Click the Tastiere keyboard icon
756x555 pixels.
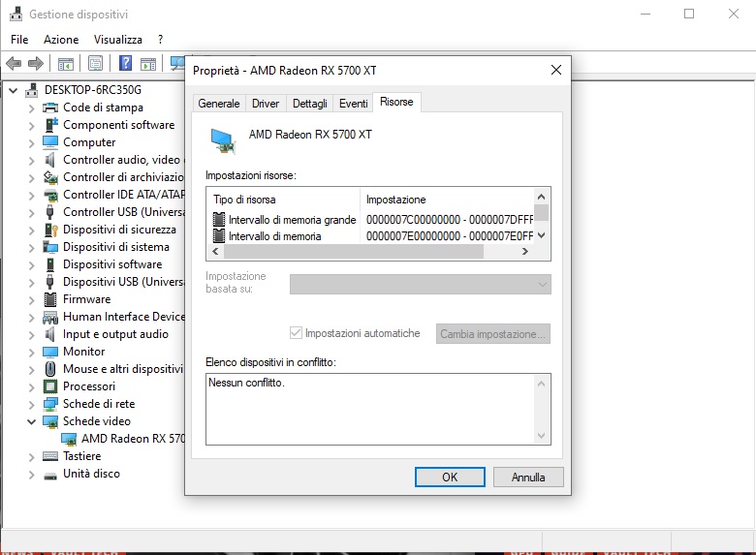point(50,456)
